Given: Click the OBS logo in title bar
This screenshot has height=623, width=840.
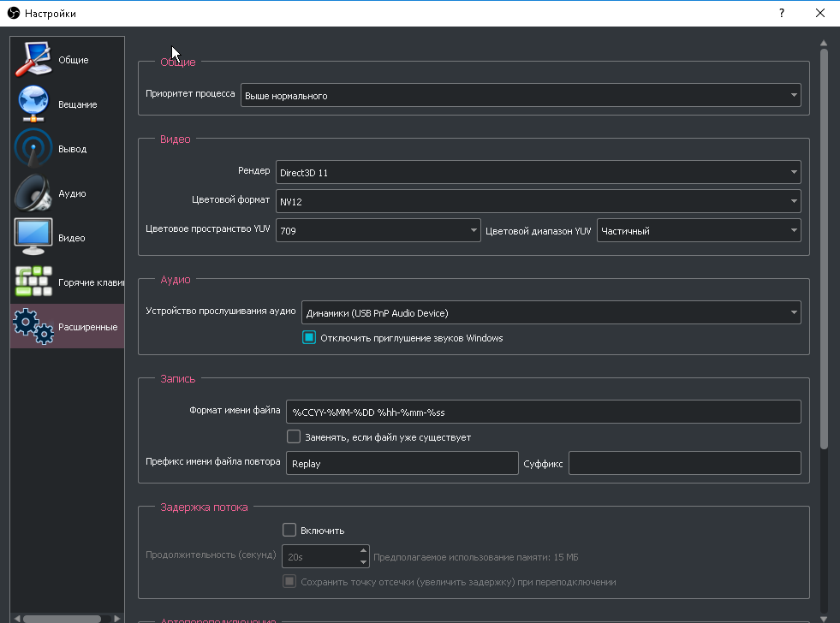Looking at the screenshot, I should [14, 13].
